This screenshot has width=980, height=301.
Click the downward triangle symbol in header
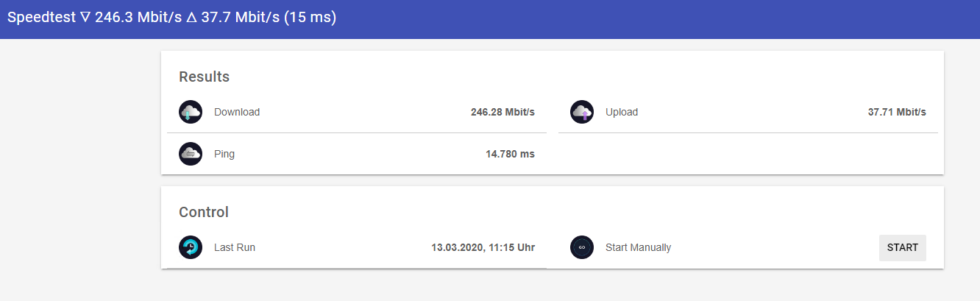click(x=85, y=17)
